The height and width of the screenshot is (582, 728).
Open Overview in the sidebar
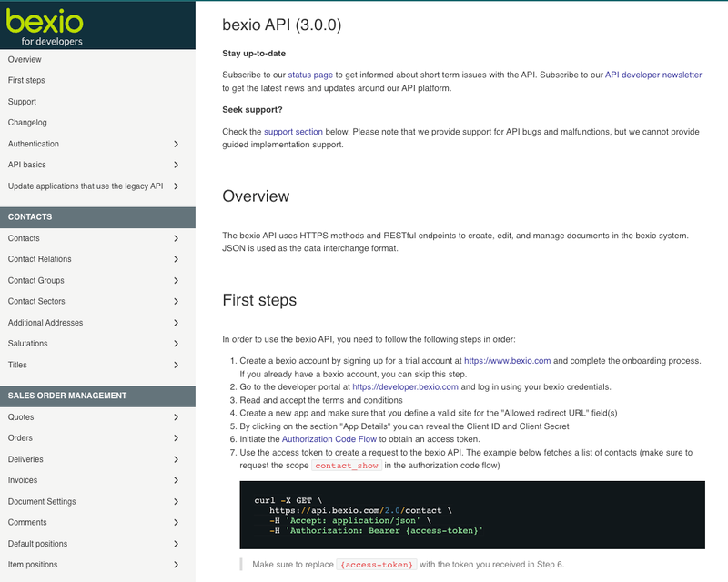click(x=25, y=59)
